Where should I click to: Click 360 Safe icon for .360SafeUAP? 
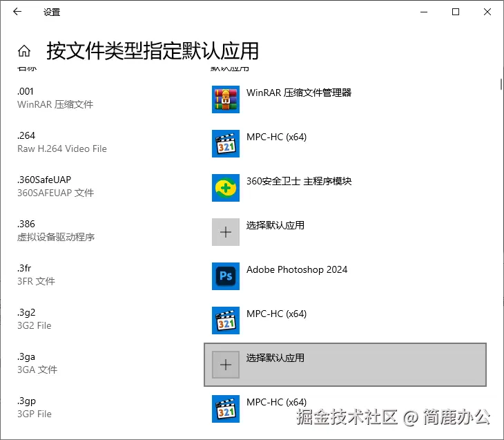[x=226, y=188]
